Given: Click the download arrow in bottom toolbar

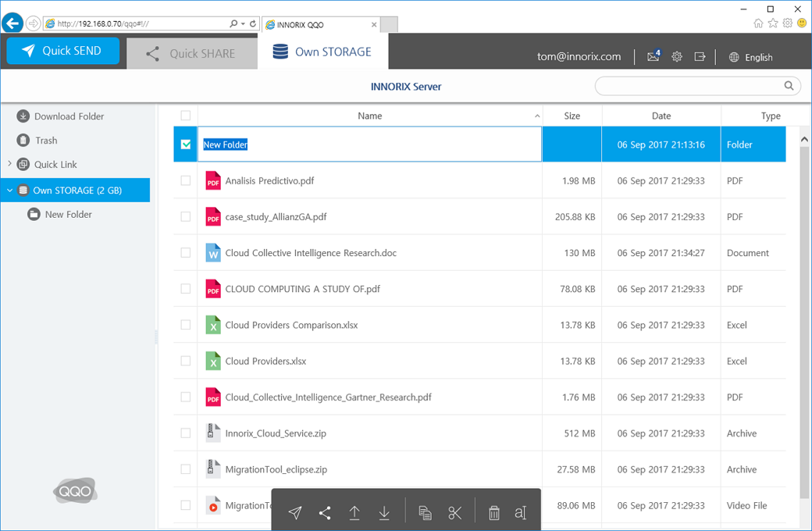Looking at the screenshot, I should point(384,513).
